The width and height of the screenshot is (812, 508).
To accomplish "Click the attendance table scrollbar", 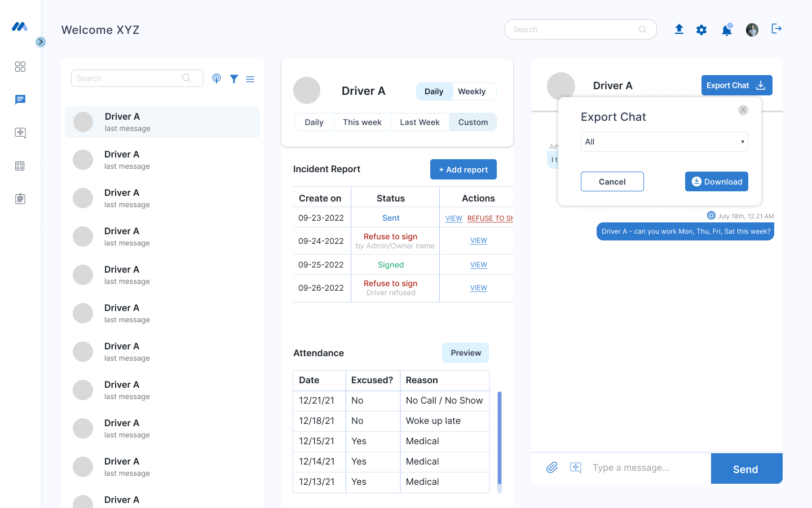I will pos(500,439).
